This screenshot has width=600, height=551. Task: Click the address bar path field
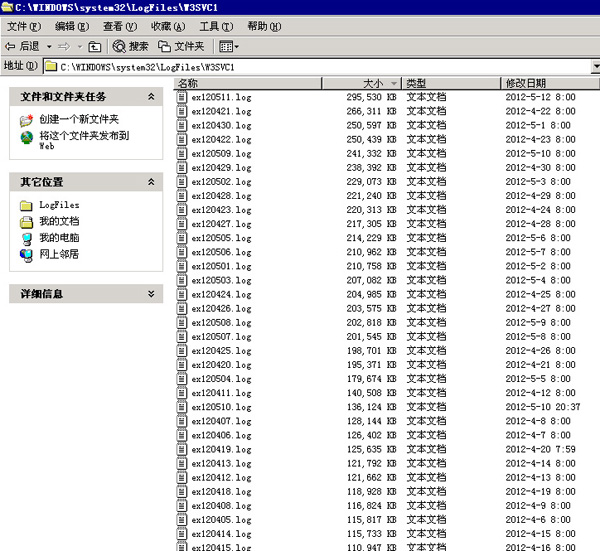300,66
